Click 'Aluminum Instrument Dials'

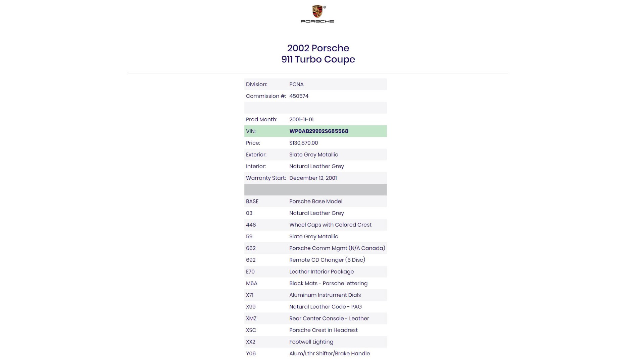click(325, 295)
